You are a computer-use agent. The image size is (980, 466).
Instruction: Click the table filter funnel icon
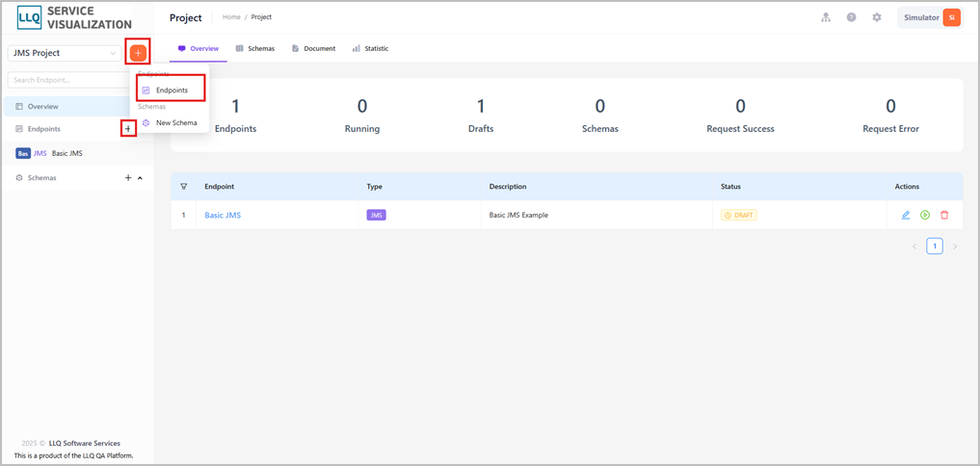click(x=184, y=186)
